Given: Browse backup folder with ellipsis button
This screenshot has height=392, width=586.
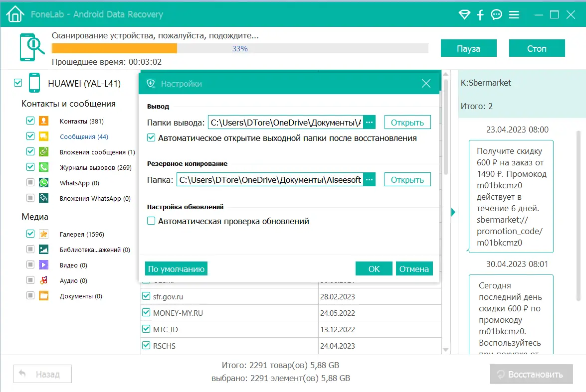Looking at the screenshot, I should pos(369,180).
